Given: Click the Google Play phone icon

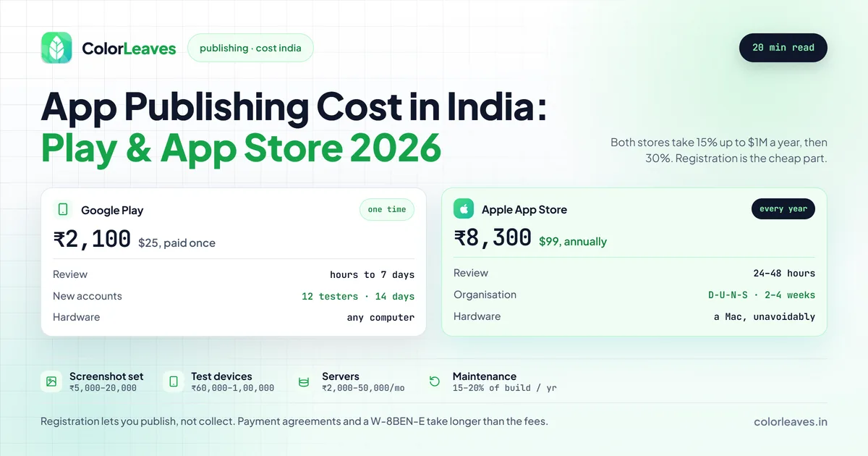Looking at the screenshot, I should pos(63,209).
